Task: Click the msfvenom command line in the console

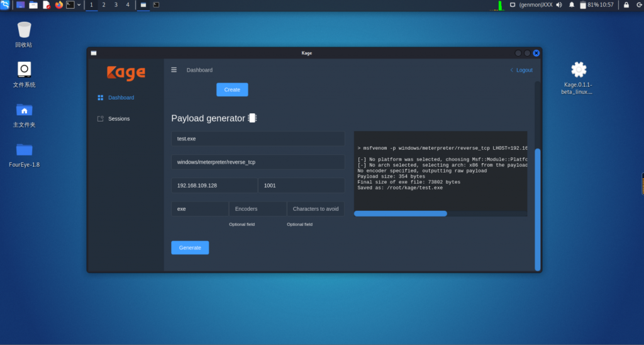Action: pos(442,148)
